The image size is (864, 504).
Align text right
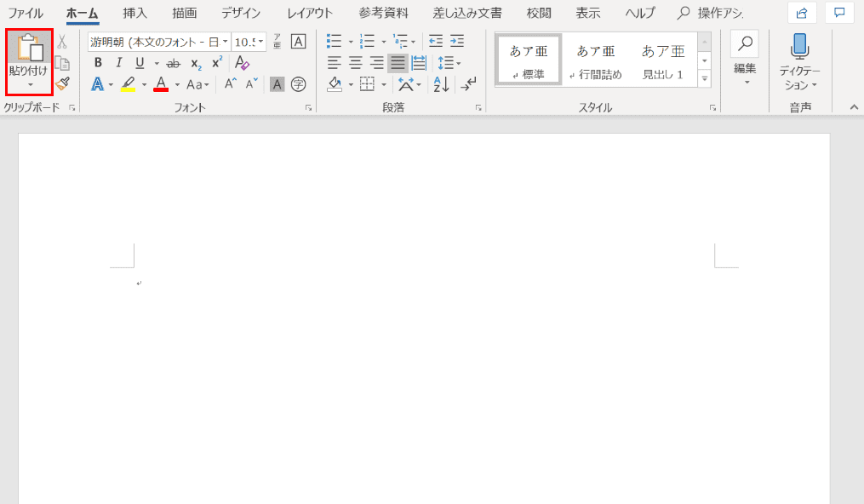pos(376,63)
